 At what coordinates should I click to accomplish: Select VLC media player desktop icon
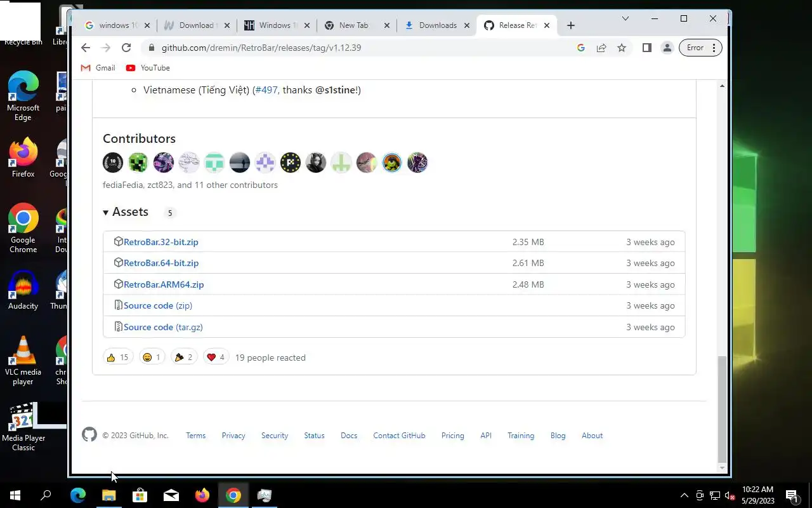coord(23,361)
